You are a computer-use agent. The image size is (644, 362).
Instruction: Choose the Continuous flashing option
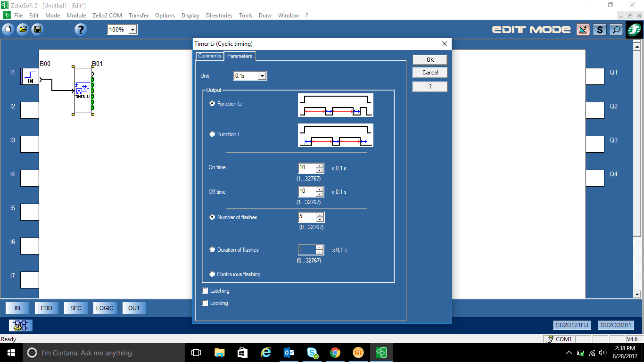[x=212, y=274]
